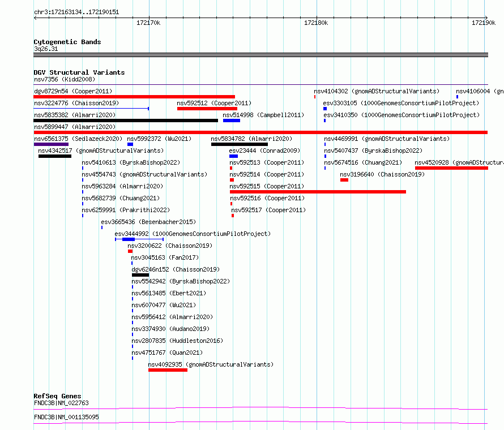Open nsv6259991 (Prakrithi2022) variant
Viewport: 504px width, 430px height.
tap(126, 210)
